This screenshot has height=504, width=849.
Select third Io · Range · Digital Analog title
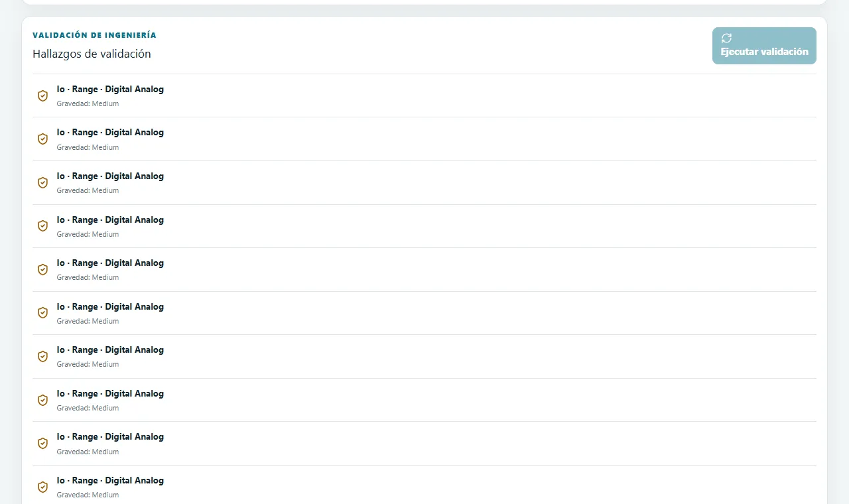tap(110, 176)
